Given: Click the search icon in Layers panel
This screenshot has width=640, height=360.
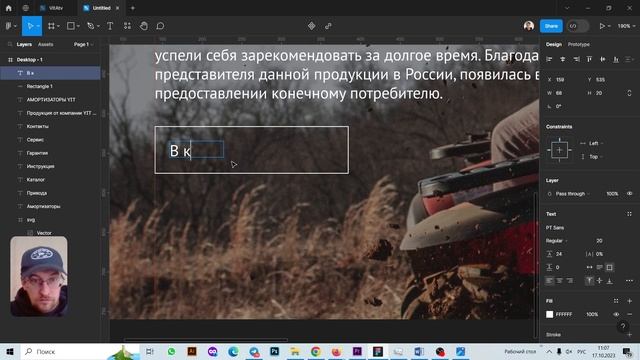Looking at the screenshot, I should click(x=10, y=44).
